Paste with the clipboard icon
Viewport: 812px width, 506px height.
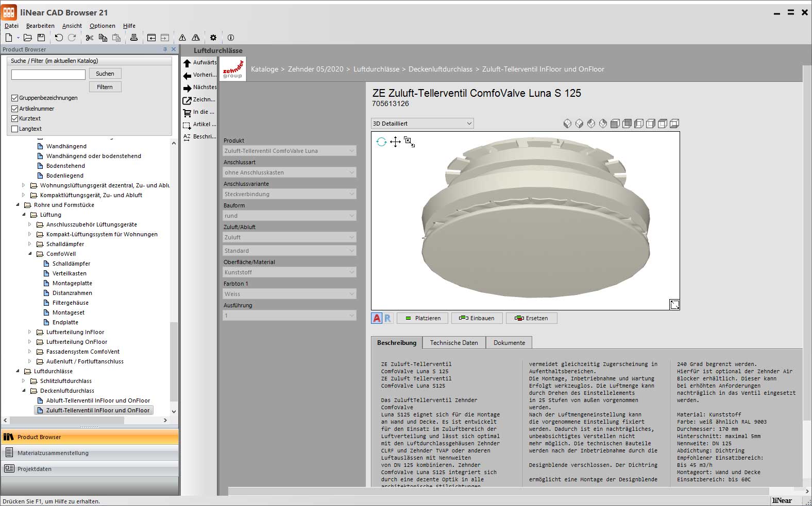pos(116,38)
